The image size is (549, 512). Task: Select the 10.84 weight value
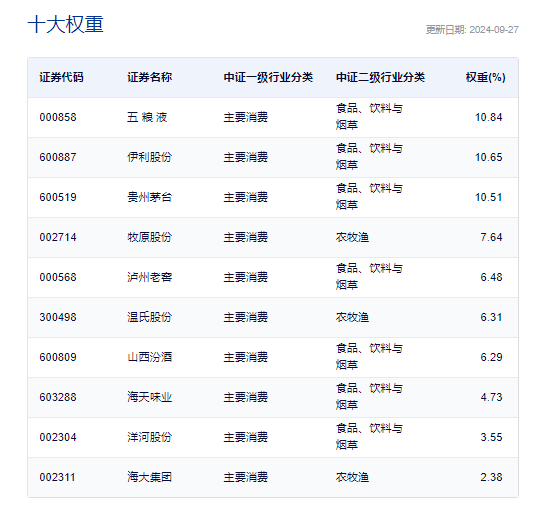tap(488, 117)
